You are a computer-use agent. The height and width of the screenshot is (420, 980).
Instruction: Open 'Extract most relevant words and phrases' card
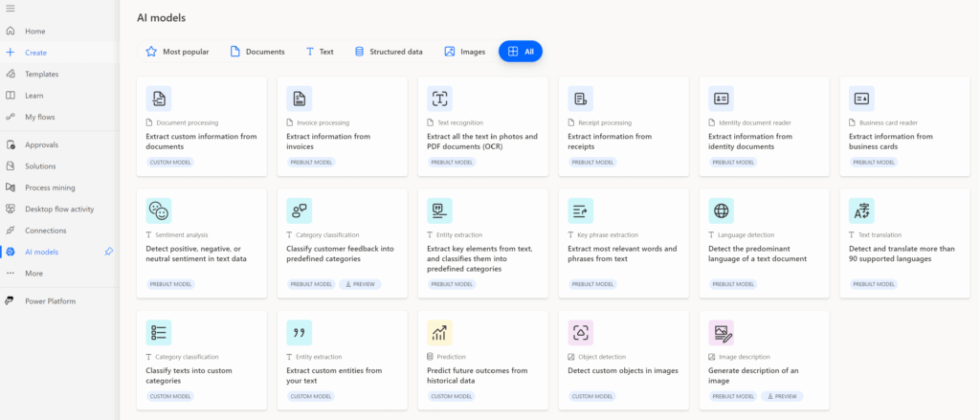(624, 244)
